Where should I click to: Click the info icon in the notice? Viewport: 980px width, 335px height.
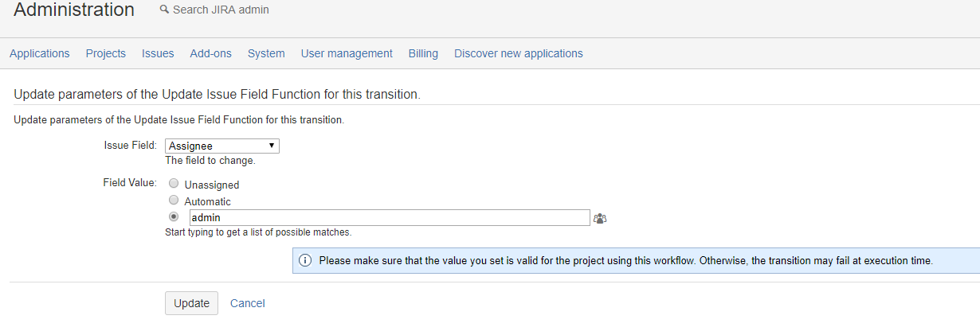click(x=305, y=261)
